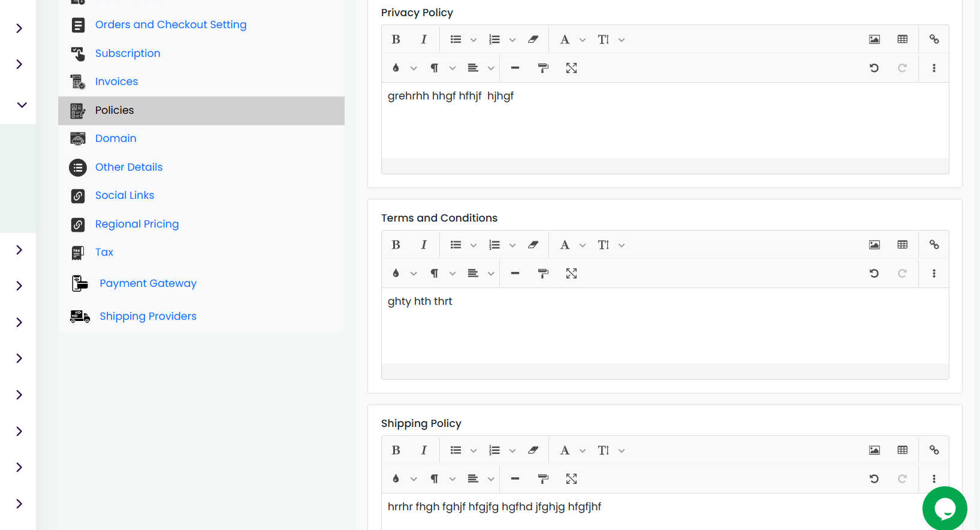Open Orders and Checkout Setting link

[x=171, y=25]
